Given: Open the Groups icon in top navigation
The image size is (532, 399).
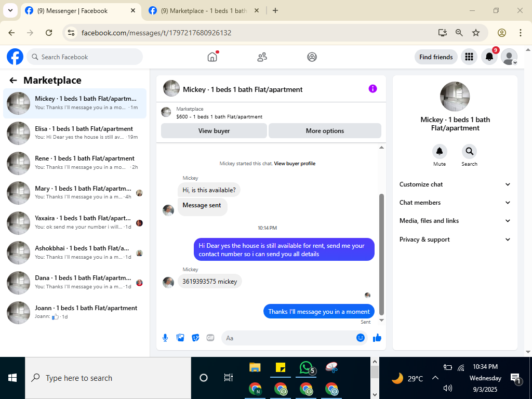Looking at the screenshot, I should pos(312,57).
